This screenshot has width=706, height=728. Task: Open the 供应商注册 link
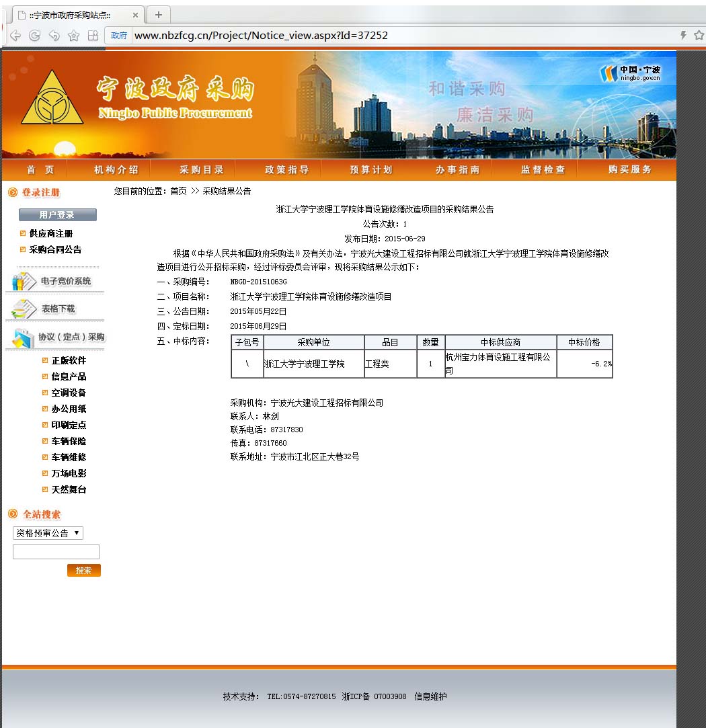pos(51,234)
